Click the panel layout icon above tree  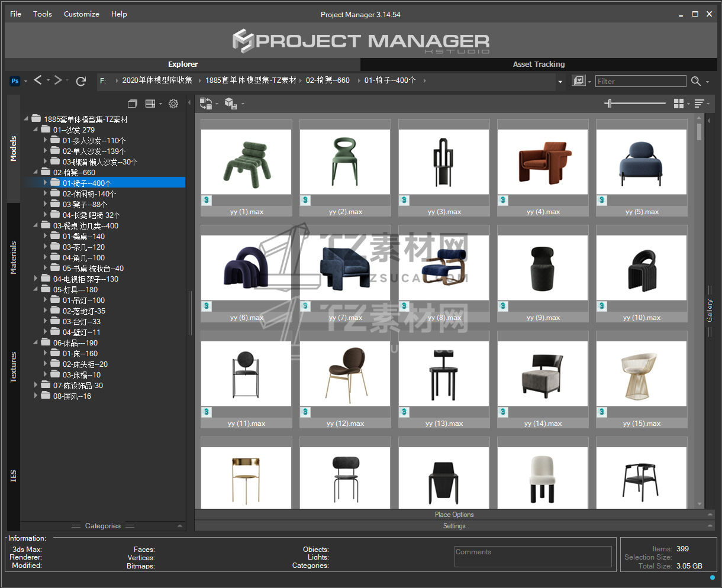point(150,104)
